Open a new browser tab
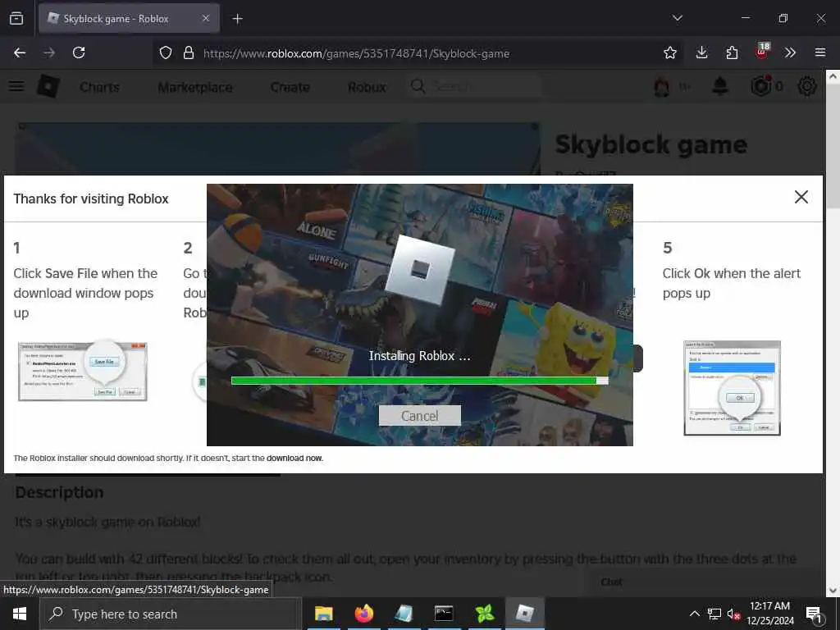 [x=237, y=19]
